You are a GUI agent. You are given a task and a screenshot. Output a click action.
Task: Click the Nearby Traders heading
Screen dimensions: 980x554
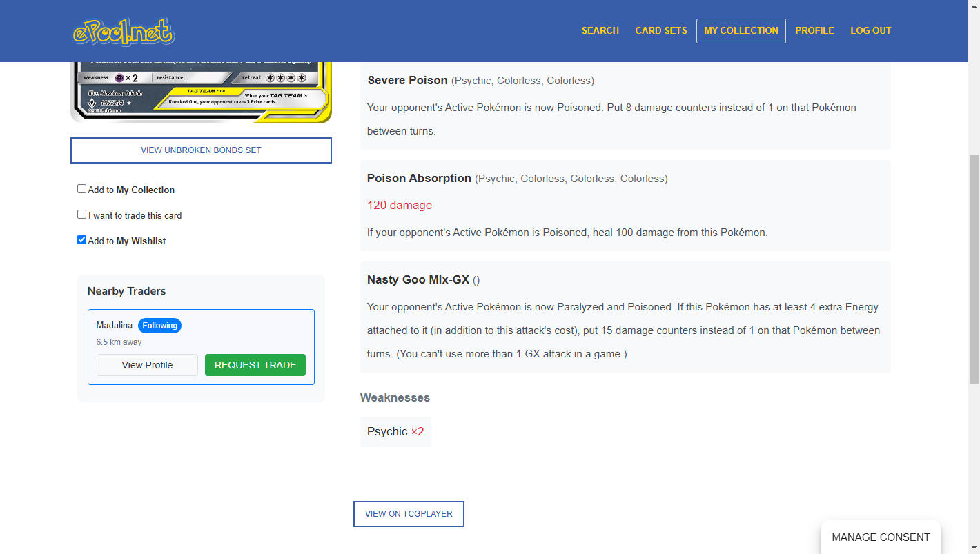tap(127, 291)
